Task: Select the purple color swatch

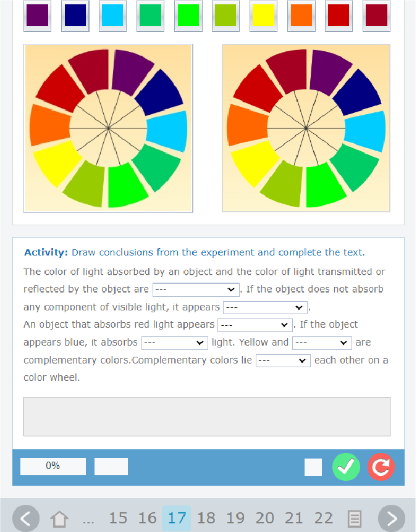Action: 37,15
